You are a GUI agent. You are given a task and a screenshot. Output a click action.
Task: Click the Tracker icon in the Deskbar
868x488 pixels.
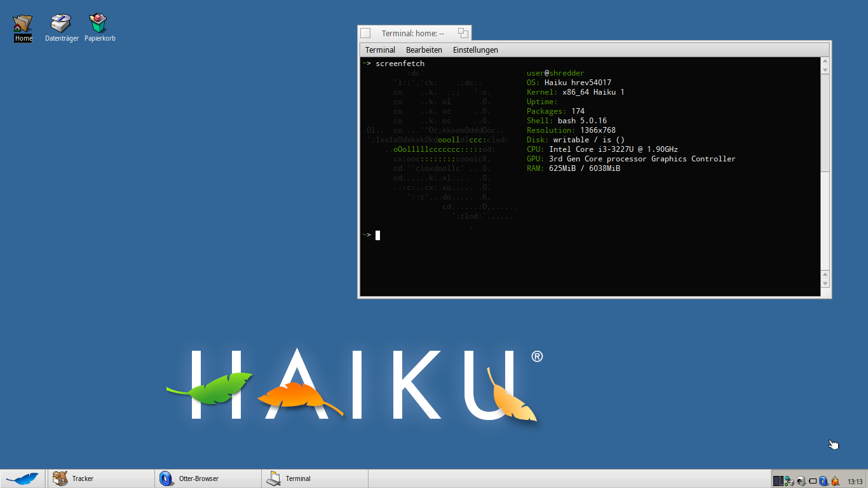click(60, 478)
